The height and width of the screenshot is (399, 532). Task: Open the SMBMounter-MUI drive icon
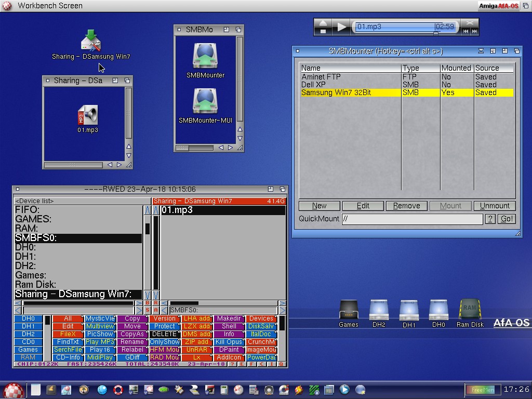tap(205, 102)
